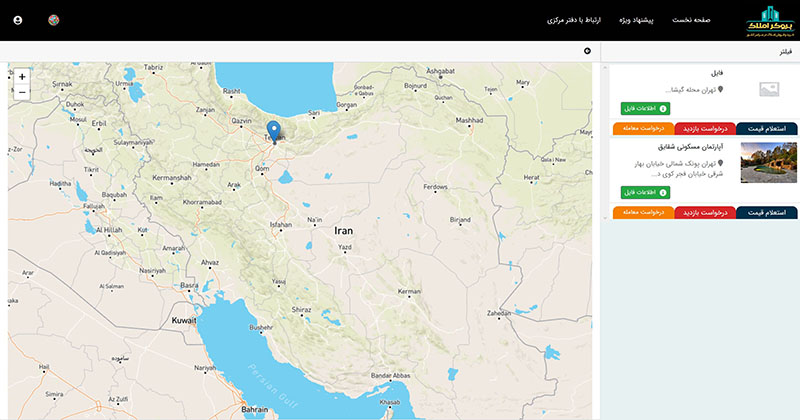Click the blue location pin over Tehran
Viewport: 800px width, 420px height.
pyautogui.click(x=274, y=131)
